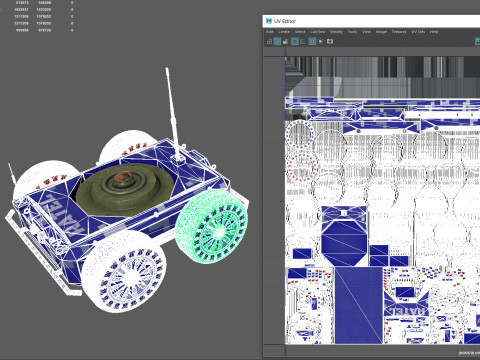This screenshot has height=360, width=480.
Task: Select the blue octagonal UV shell
Action: click(344, 244)
